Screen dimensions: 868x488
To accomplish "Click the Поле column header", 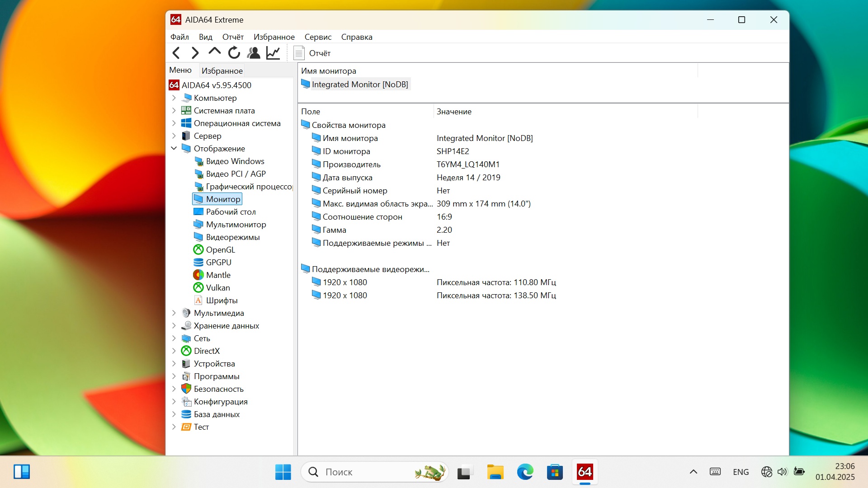I will [x=366, y=111].
